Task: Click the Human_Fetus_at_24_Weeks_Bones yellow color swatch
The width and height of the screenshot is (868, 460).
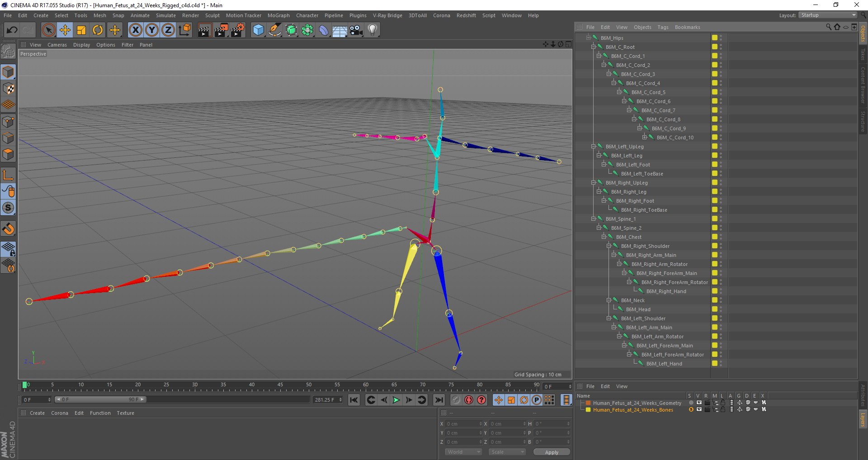Action: point(588,410)
